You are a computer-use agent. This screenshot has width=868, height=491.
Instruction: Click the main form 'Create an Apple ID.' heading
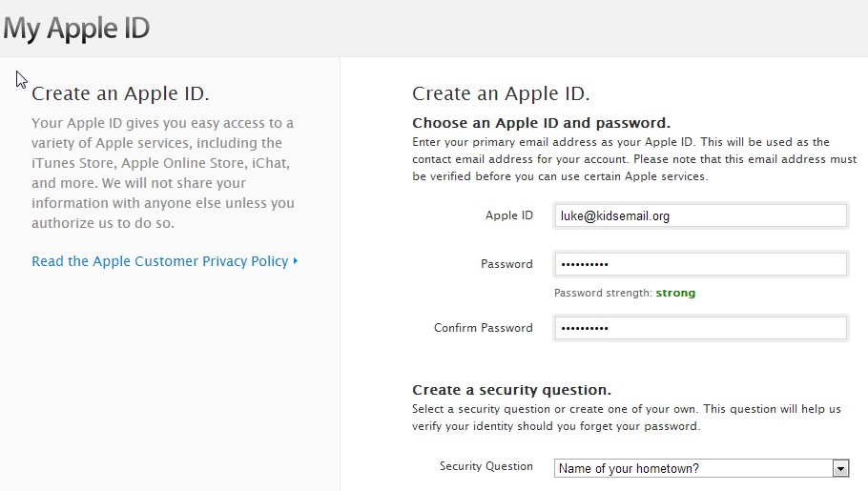click(501, 93)
